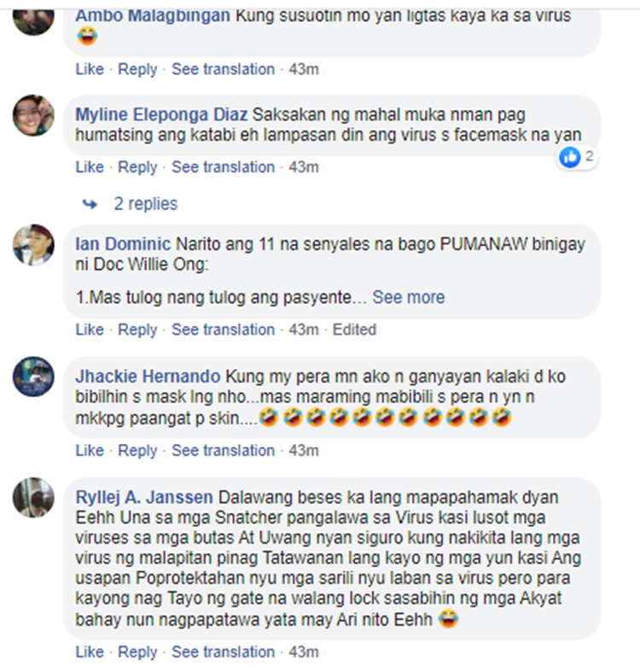This screenshot has width=640, height=672.
Task: Open Ryllej A. Janssen's name link
Action: 144,497
